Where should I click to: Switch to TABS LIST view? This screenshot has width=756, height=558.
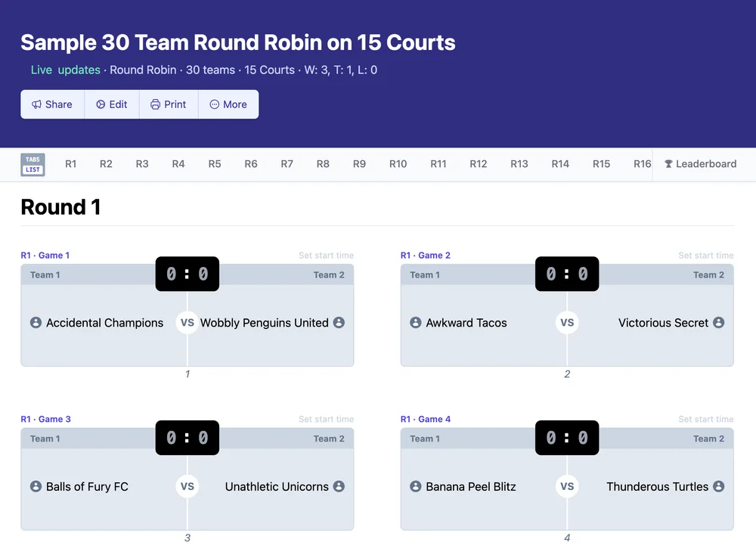click(33, 164)
